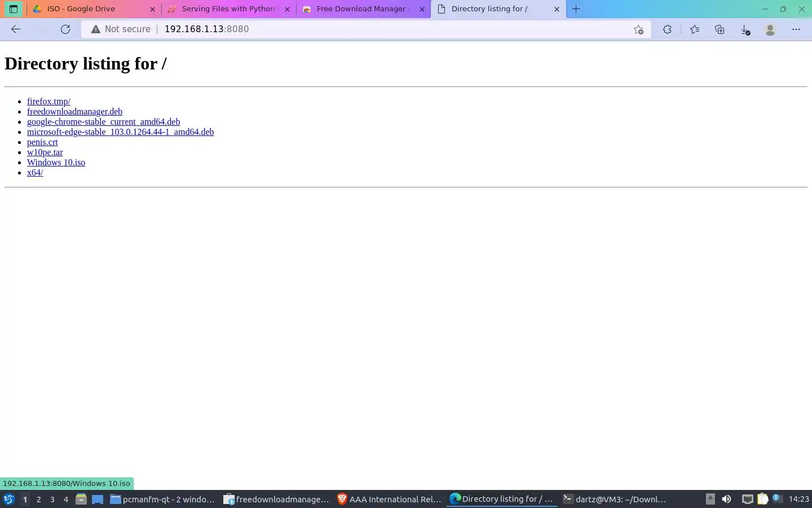Close the ISO - Google Drive tab
812x508 pixels.
[152, 9]
